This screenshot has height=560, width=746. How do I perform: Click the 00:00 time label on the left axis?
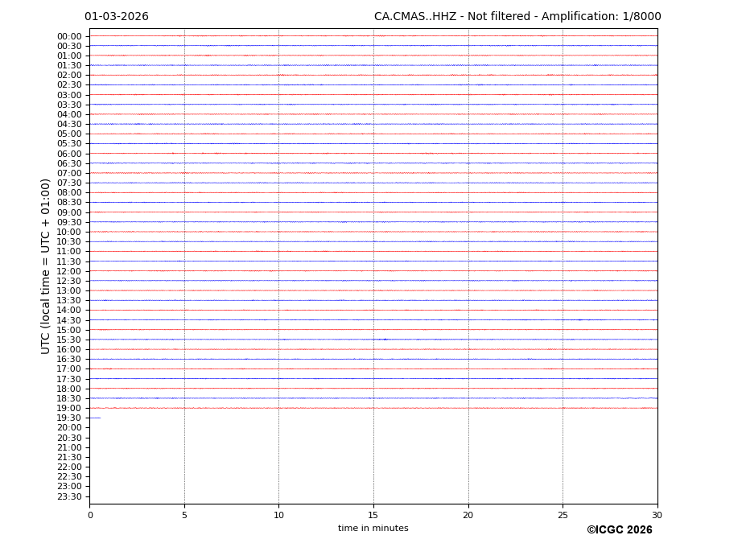pyautogui.click(x=69, y=36)
